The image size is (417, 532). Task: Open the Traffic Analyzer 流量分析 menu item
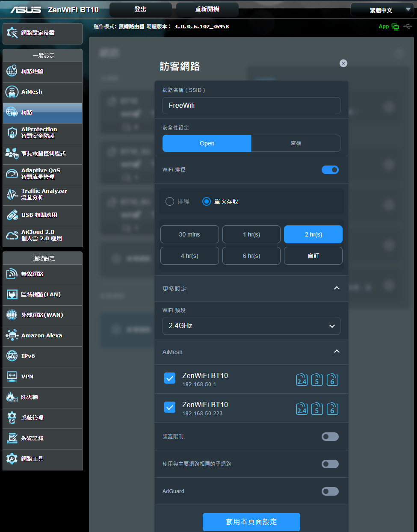(42, 195)
